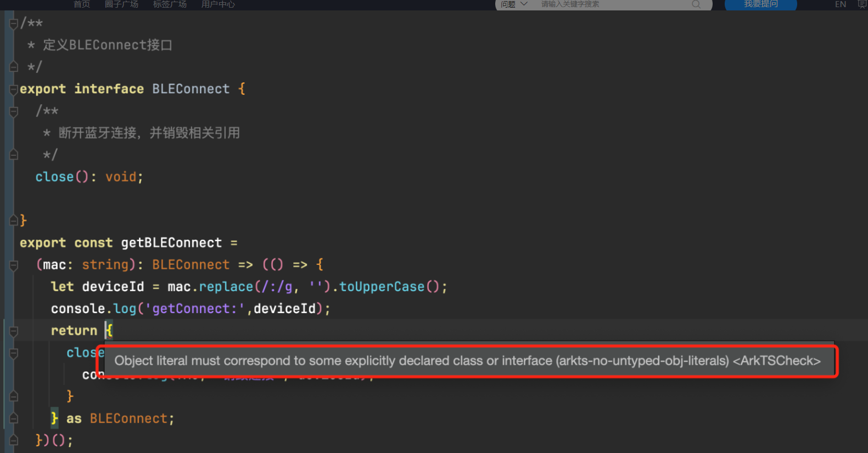Click the 'toUpperCase' method call
This screenshot has height=453, width=868.
point(382,287)
